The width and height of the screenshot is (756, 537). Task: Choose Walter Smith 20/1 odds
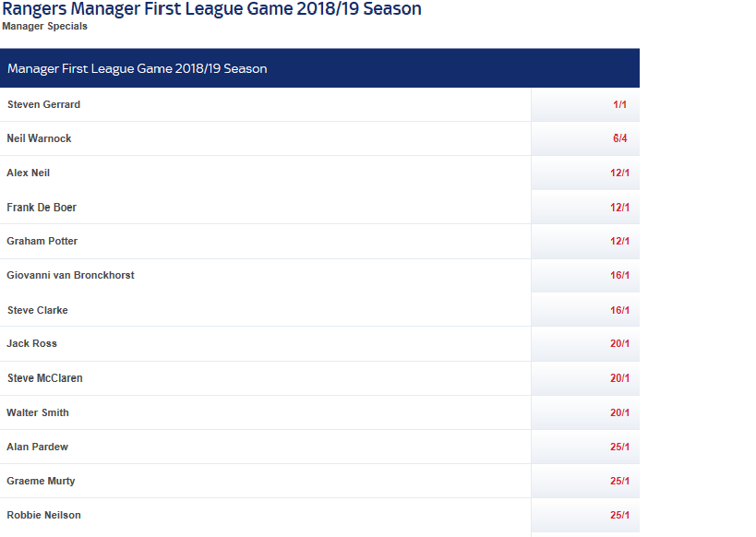coord(585,412)
